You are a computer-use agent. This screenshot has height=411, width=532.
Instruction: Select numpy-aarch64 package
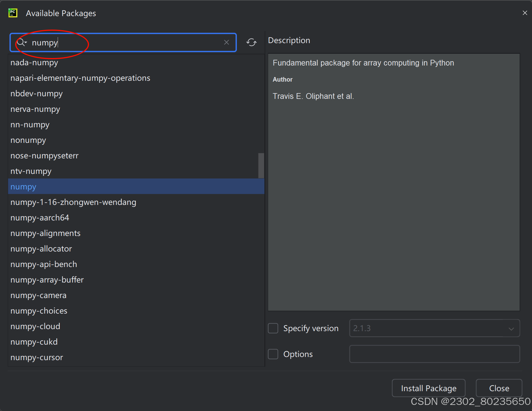[x=136, y=218]
